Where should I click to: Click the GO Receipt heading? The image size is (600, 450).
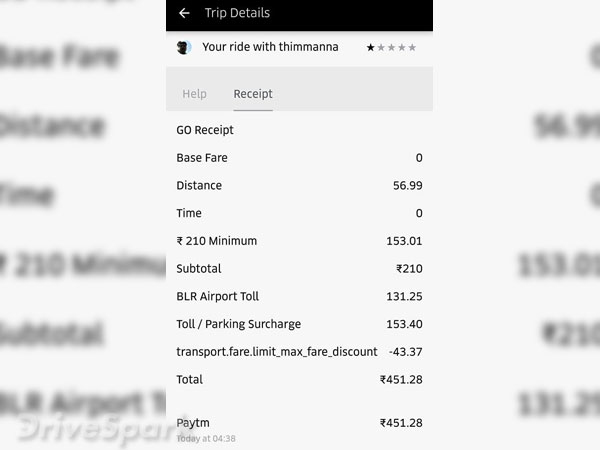click(204, 130)
